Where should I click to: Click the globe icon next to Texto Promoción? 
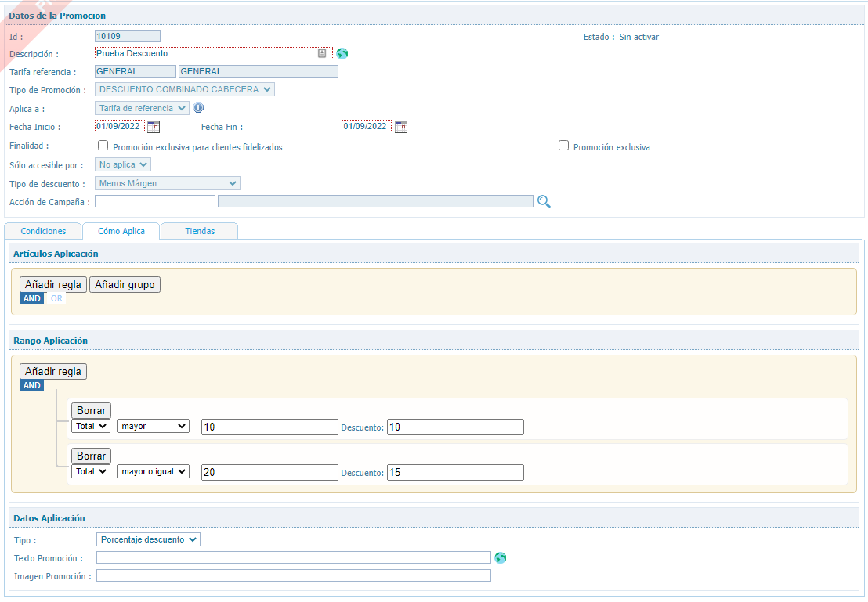pyautogui.click(x=501, y=558)
